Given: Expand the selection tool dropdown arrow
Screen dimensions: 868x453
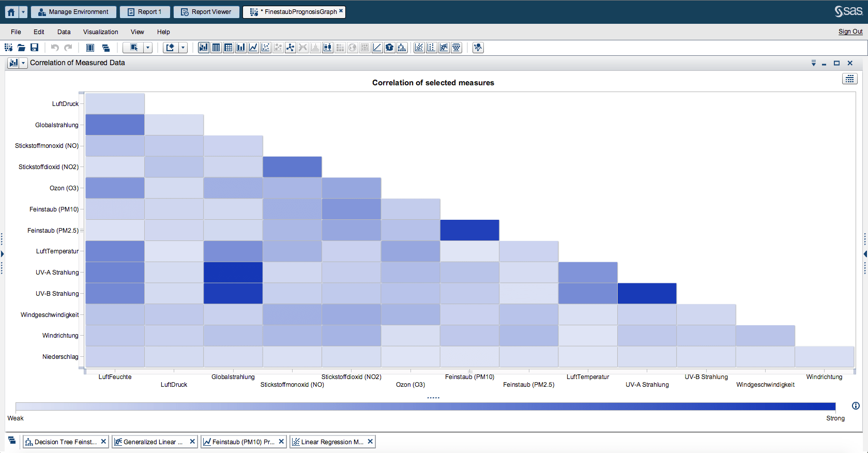Looking at the screenshot, I should (148, 48).
